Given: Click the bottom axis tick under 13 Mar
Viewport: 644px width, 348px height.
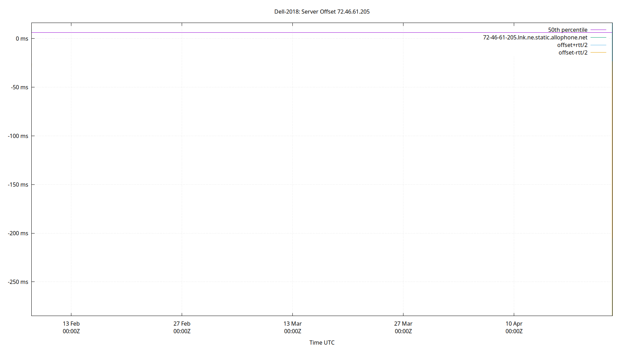Looking at the screenshot, I should tap(293, 314).
